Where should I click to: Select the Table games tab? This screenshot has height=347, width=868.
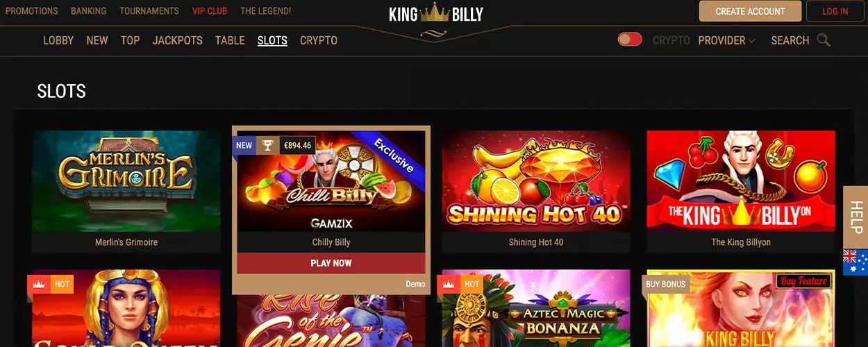pos(230,40)
